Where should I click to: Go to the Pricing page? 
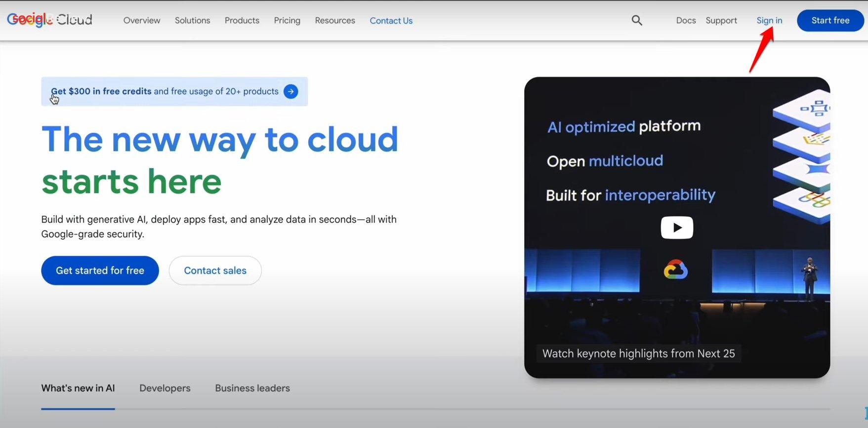tap(287, 20)
